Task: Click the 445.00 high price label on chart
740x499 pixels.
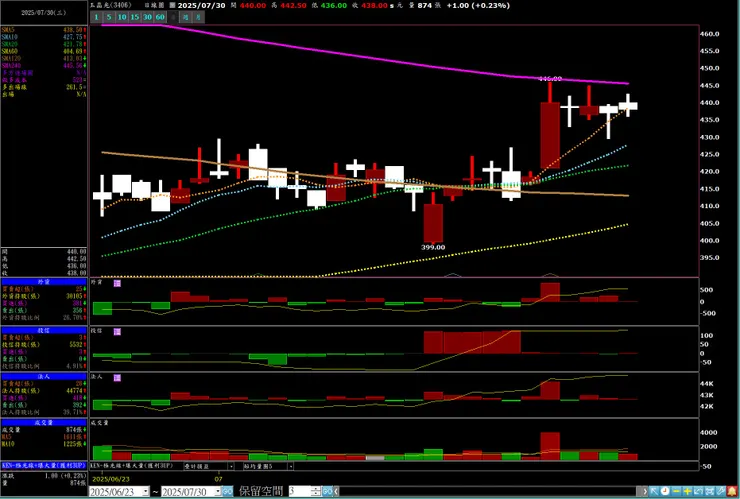Action: click(550, 79)
